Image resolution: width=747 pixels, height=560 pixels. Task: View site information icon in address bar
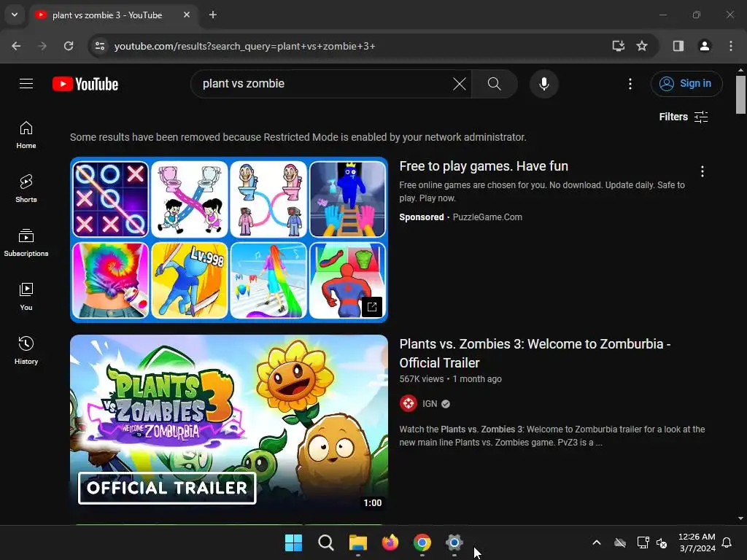(99, 46)
